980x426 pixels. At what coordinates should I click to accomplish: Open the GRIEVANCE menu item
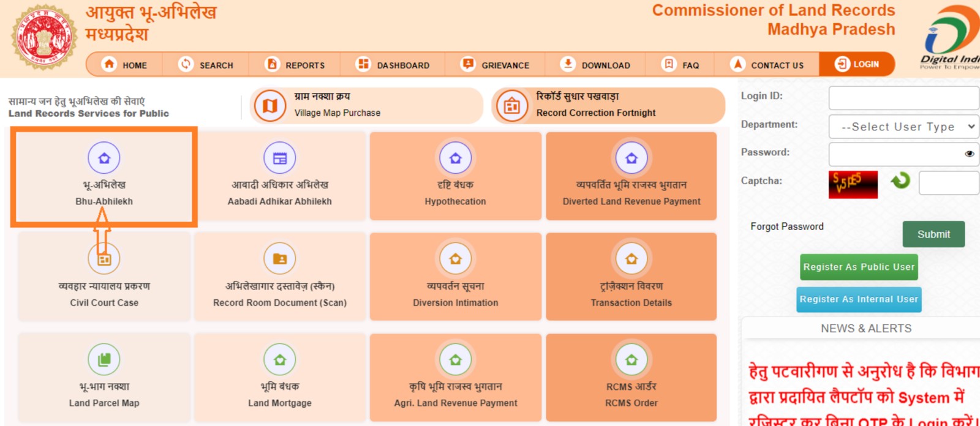click(x=505, y=65)
